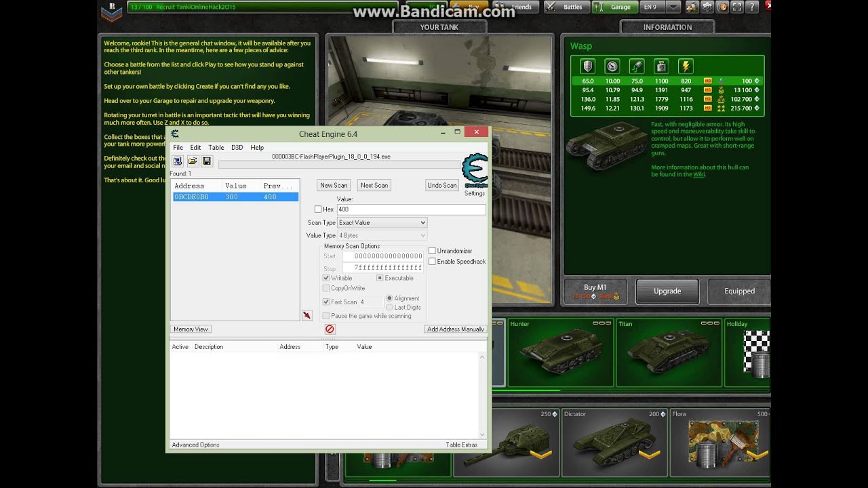This screenshot has width=868, height=488.
Task: Select address row 0BCDE0B0 in results
Action: click(235, 197)
